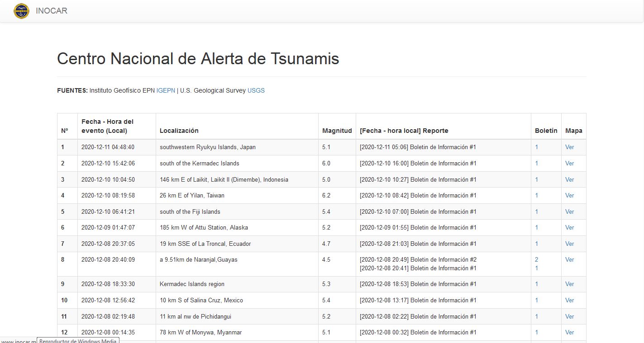The image size is (644, 343).
Task: View map for La Troncal, Ecuador earthquake
Action: (x=569, y=244)
